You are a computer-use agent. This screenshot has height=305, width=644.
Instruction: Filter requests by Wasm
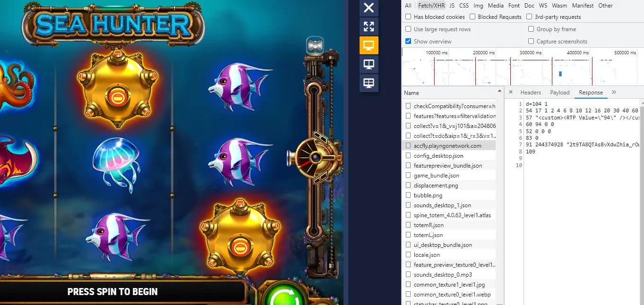click(x=559, y=6)
